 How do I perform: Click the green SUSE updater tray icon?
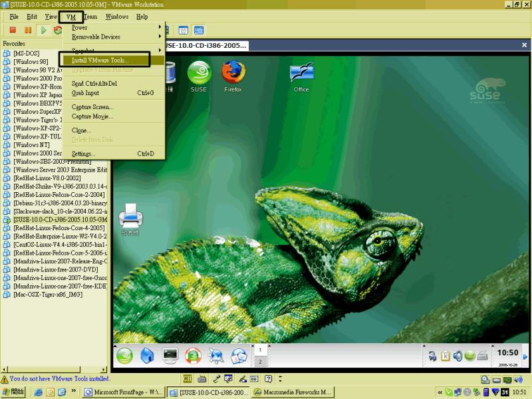coord(469,356)
